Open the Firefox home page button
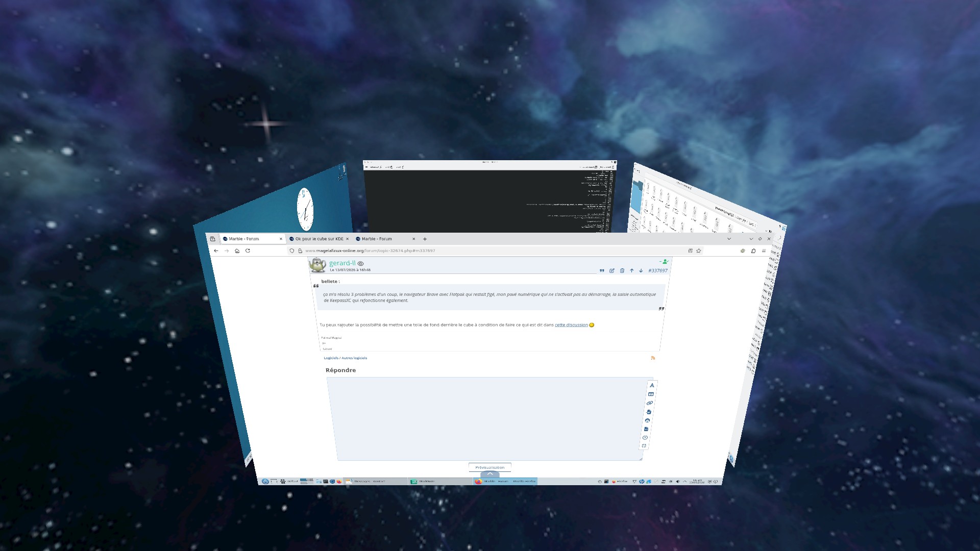 click(x=237, y=251)
